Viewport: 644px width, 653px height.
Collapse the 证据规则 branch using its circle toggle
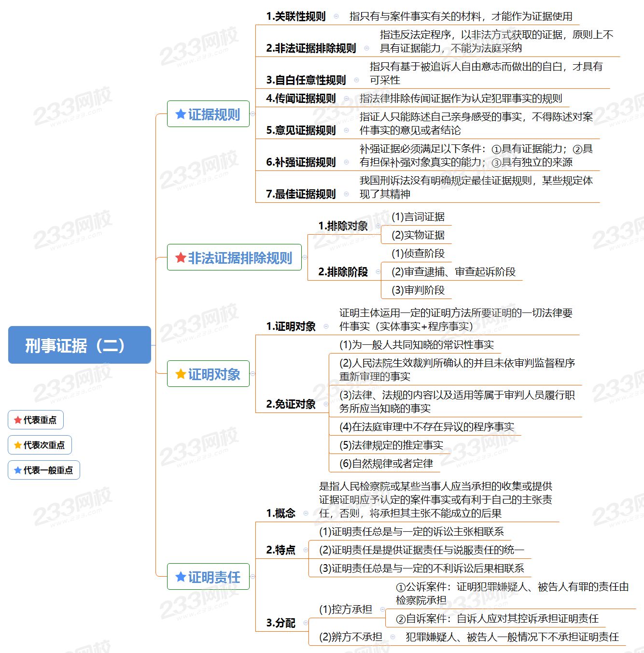pos(252,114)
